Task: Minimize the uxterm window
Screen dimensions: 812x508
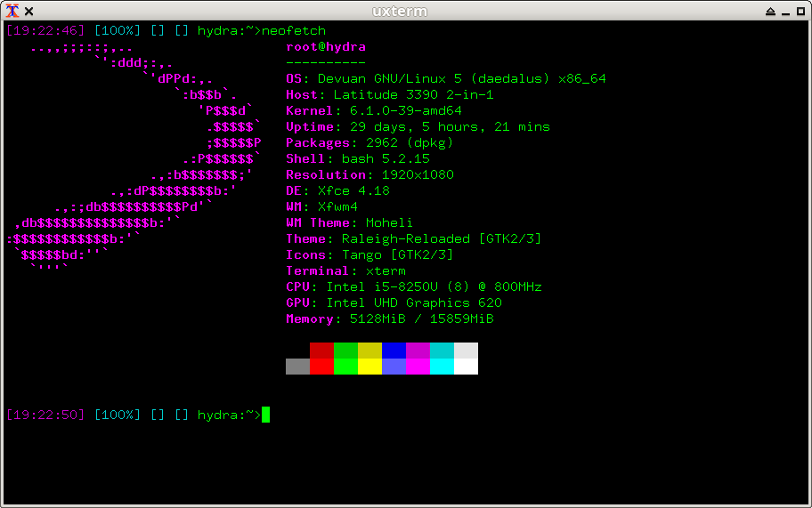Action: pos(785,11)
